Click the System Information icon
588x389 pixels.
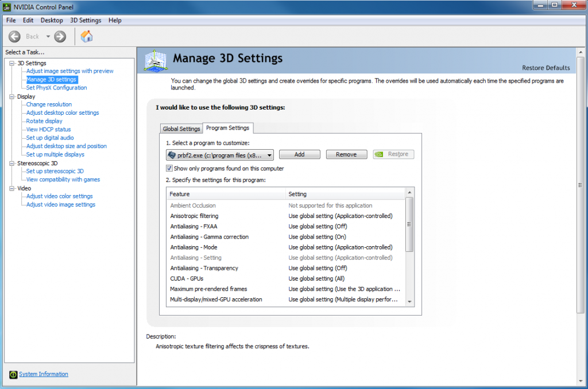(x=13, y=375)
